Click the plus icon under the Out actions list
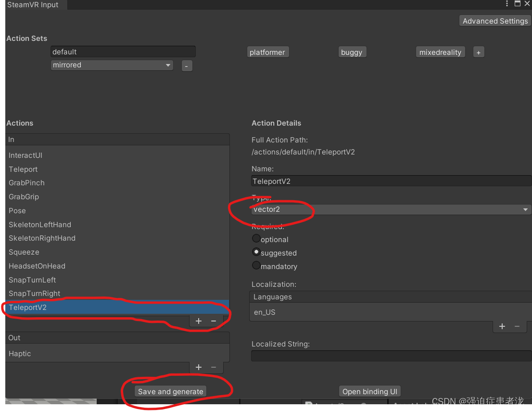This screenshot has width=532, height=411. pos(198,367)
